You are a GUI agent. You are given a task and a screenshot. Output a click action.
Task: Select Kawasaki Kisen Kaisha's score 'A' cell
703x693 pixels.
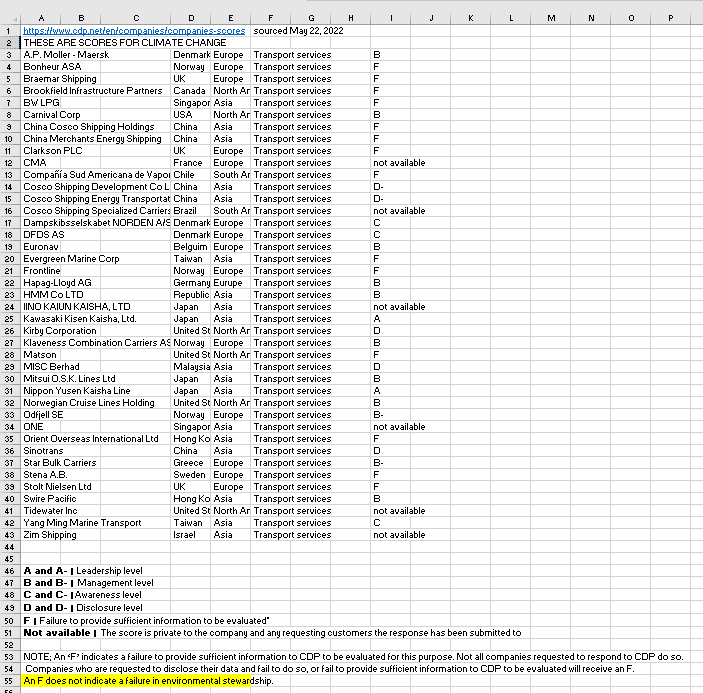[x=377, y=319]
